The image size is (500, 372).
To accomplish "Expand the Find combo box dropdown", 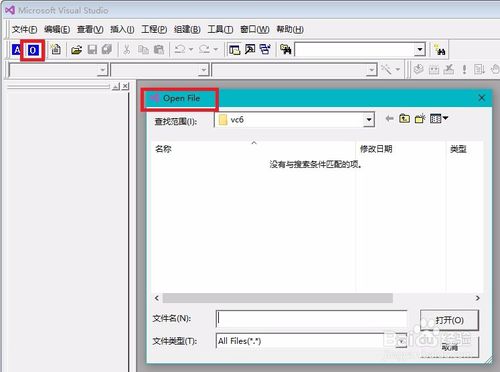I will point(420,50).
